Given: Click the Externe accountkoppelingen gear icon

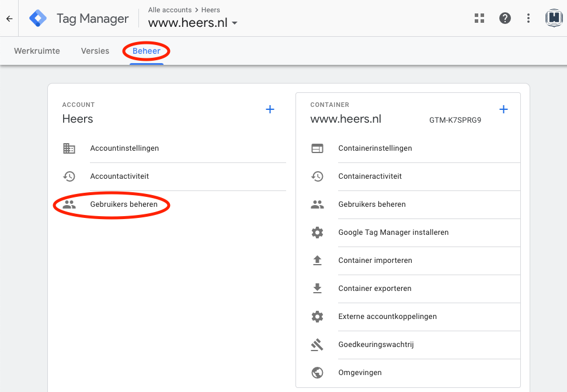Looking at the screenshot, I should [318, 317].
